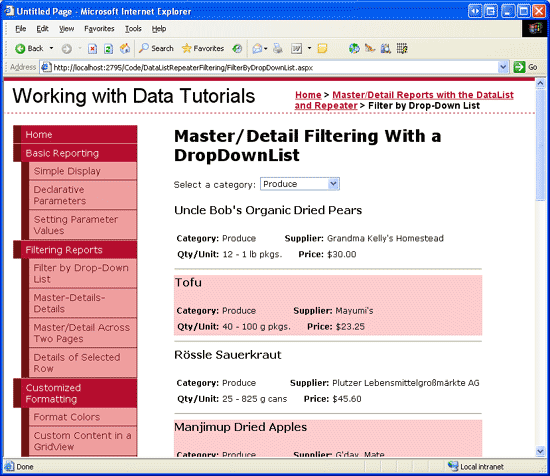
Task: Click the Back arrow toolbar icon
Action: pos(20,48)
